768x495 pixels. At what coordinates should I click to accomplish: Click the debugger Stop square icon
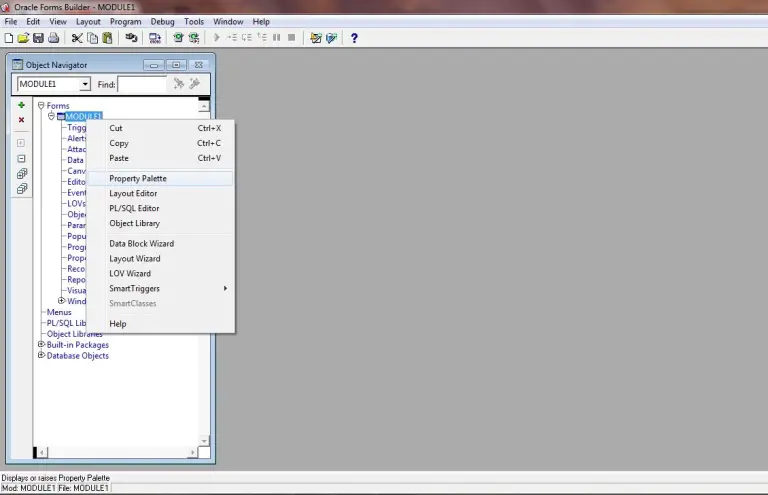click(x=291, y=37)
